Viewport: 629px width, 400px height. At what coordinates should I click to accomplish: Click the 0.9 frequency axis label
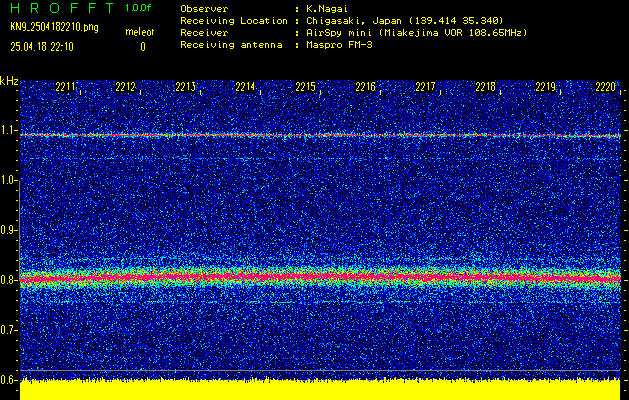point(8,230)
